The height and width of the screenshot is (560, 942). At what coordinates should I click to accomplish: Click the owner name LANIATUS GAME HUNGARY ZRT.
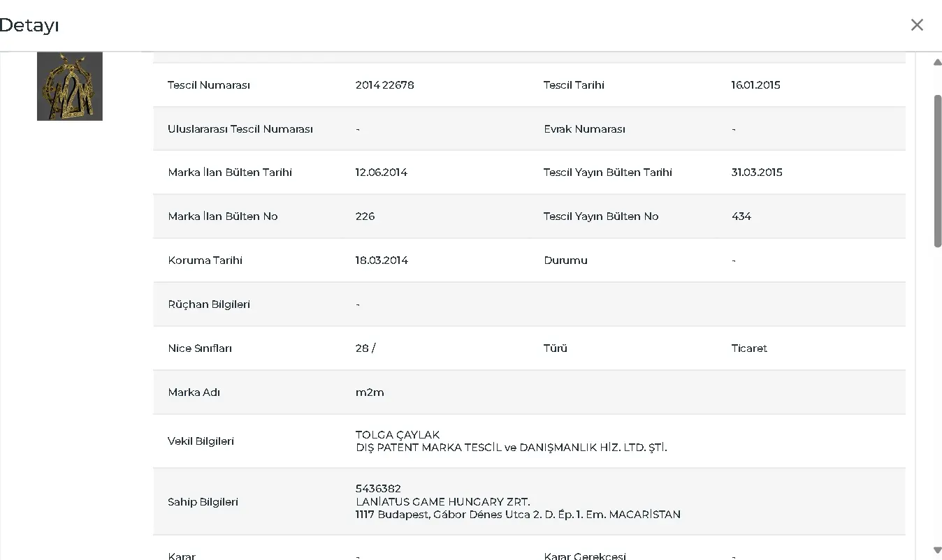442,502
